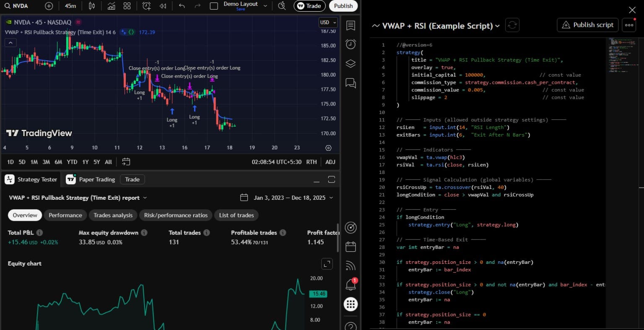Open the USD currency dropdown
This screenshot has width=644, height=330.
point(328,22)
